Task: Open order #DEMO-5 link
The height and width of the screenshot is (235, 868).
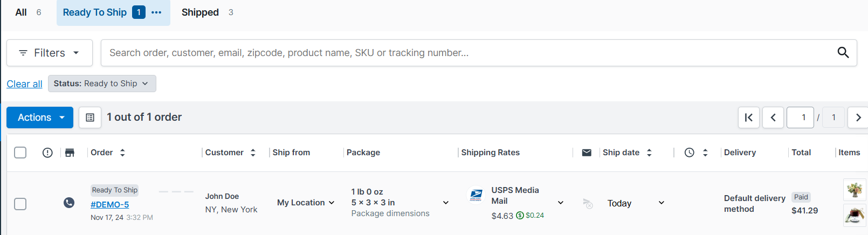Action: 110,205
